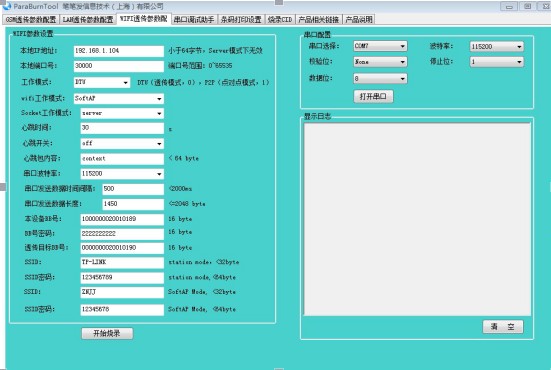Select the WIFI透传参数配置 tab

pos(144,19)
